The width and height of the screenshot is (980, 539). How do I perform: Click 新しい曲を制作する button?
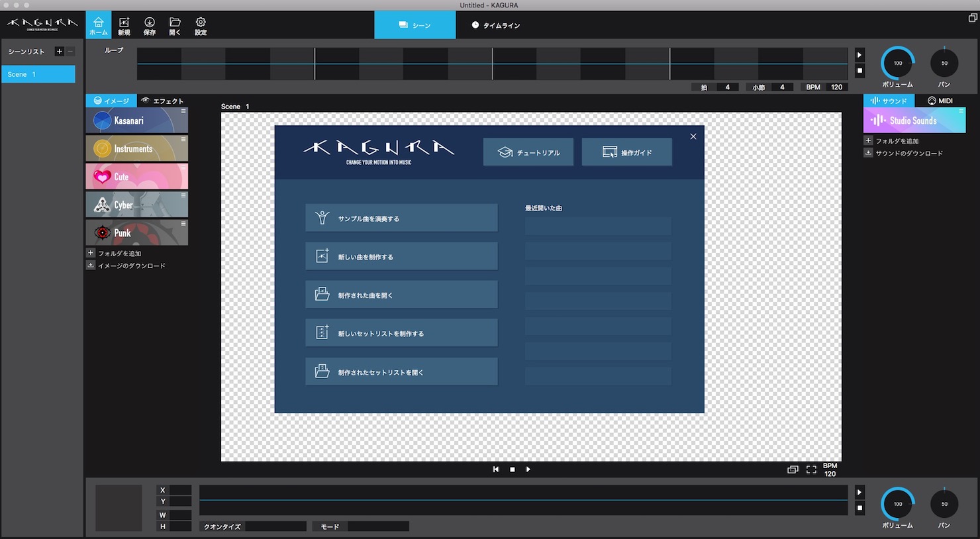(401, 256)
